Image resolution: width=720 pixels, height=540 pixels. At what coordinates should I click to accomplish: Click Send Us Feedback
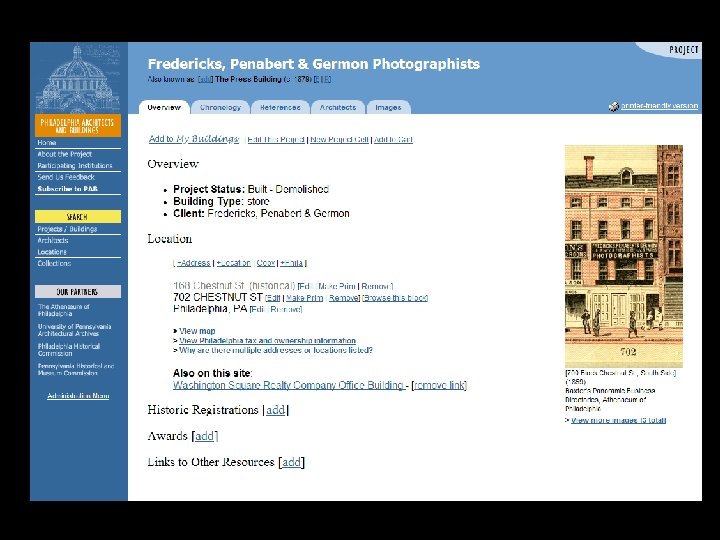[66, 177]
